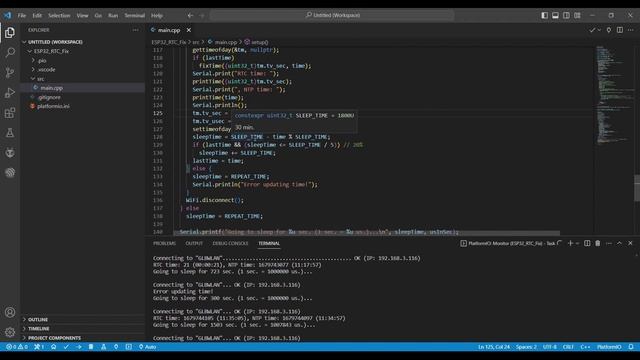Expand the .pio folder

coord(42,60)
